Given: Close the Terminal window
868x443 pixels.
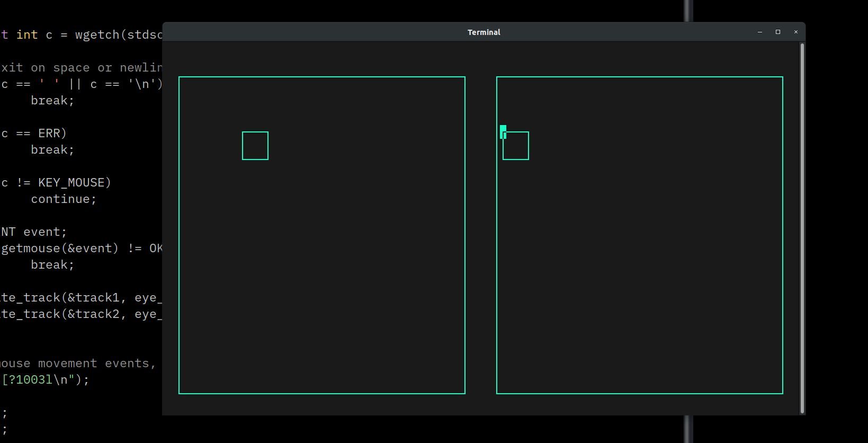Looking at the screenshot, I should pyautogui.click(x=796, y=32).
